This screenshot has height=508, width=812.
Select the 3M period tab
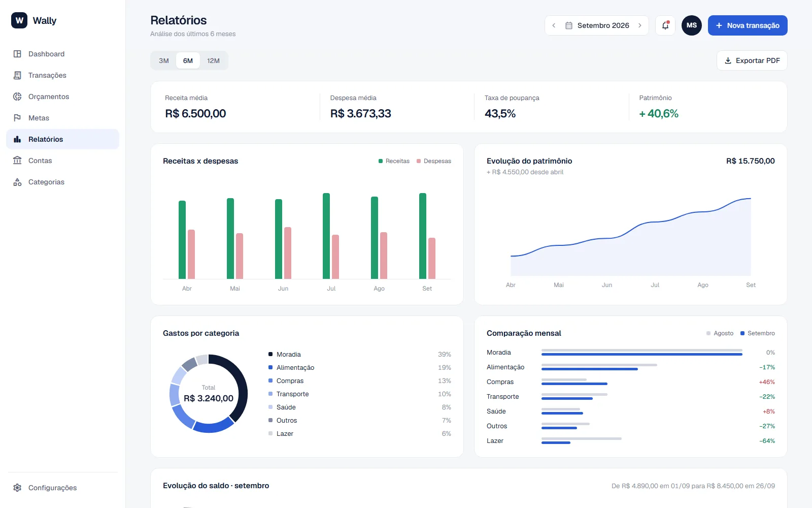pos(164,60)
